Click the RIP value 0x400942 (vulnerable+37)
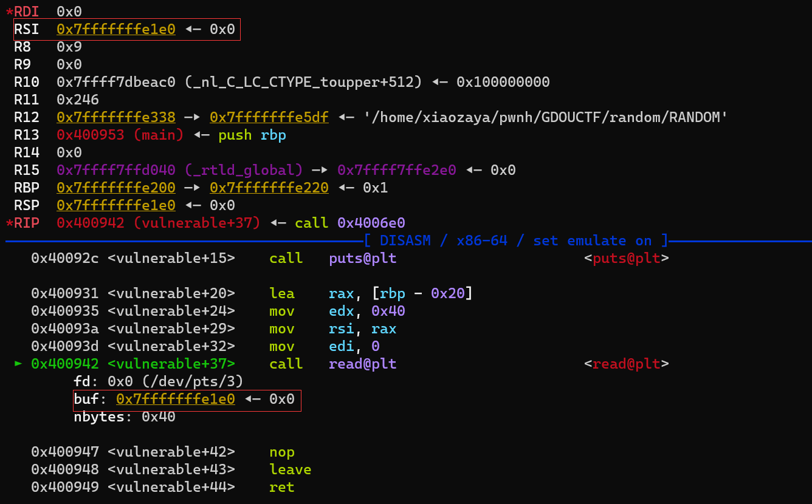 [159, 223]
